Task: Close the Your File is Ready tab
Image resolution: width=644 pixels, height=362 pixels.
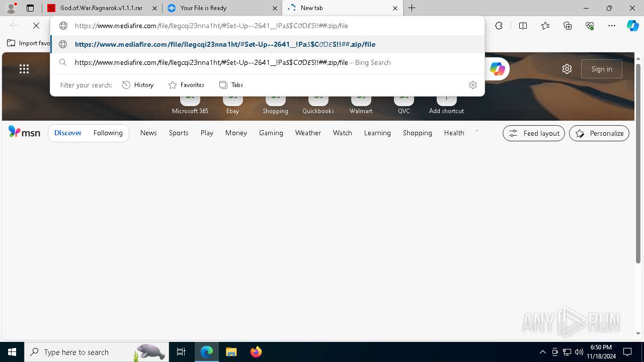Action: 275,8
